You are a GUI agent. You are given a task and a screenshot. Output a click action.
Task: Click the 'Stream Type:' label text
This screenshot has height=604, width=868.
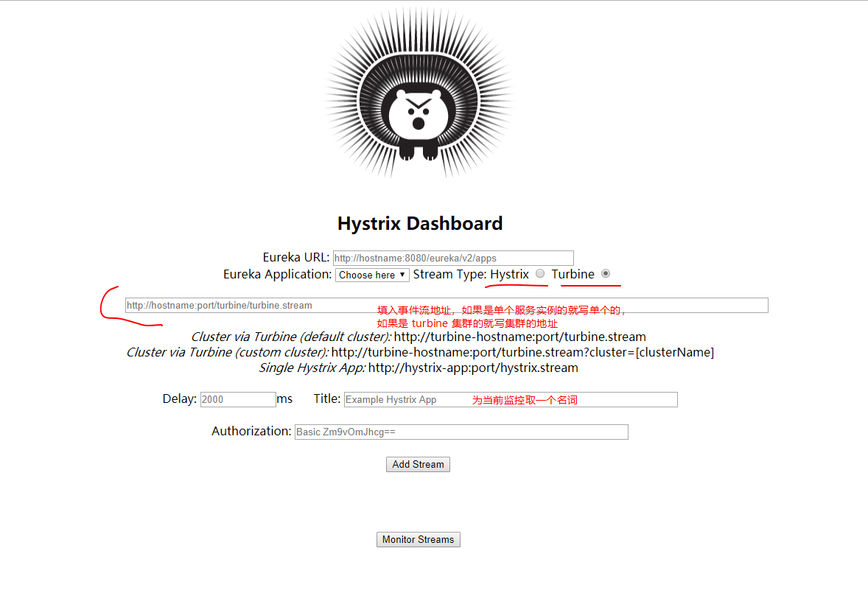pos(449,274)
